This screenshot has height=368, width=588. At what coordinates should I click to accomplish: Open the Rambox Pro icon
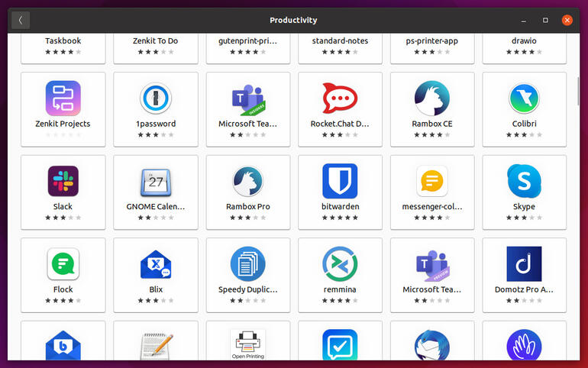click(248, 182)
